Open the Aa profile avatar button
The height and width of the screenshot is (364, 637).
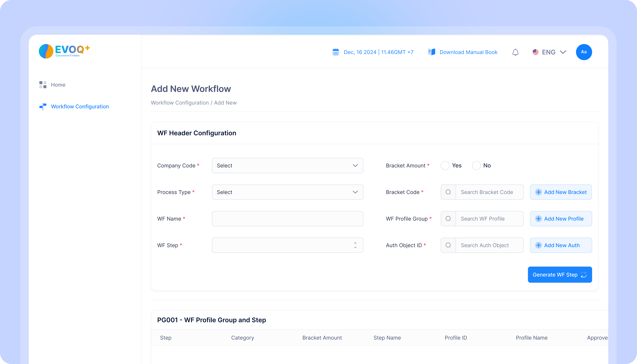[x=584, y=52]
